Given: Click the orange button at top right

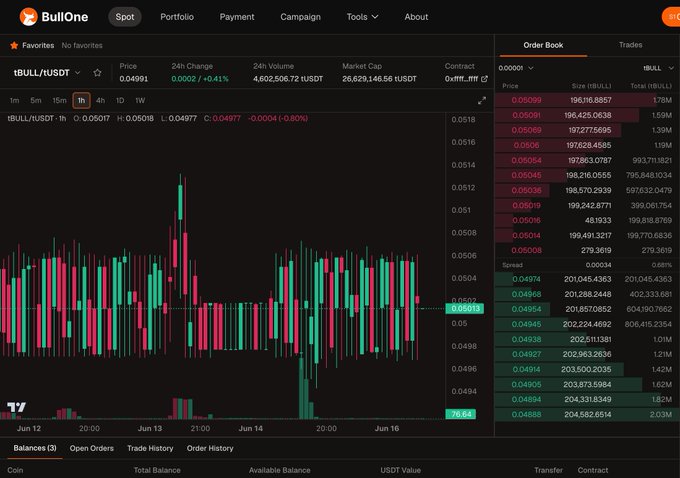Looking at the screenshot, I should 671,17.
